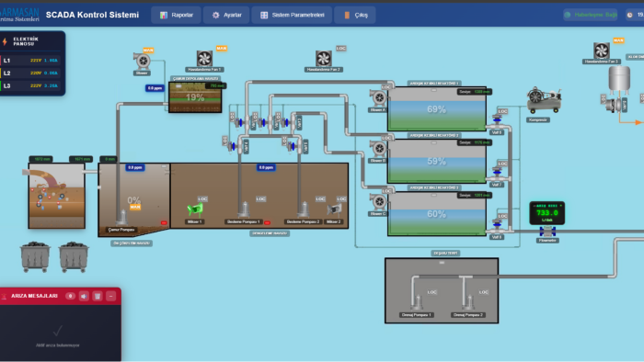This screenshot has height=362, width=644.
Task: Click the left waste container bin
Action: pos(35,257)
